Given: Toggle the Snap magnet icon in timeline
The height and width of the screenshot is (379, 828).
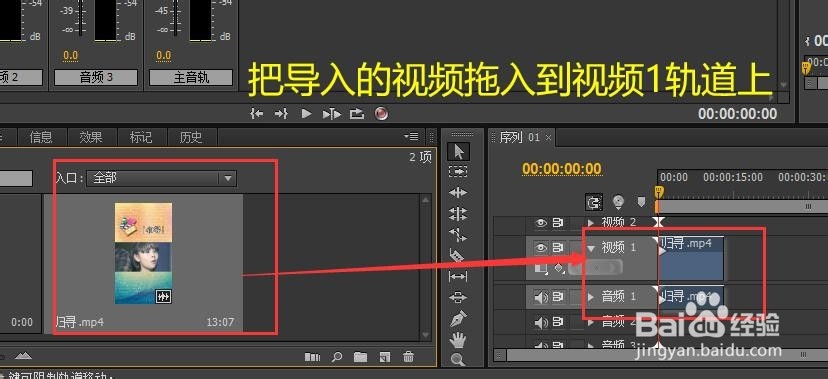Looking at the screenshot, I should pyautogui.click(x=594, y=202).
